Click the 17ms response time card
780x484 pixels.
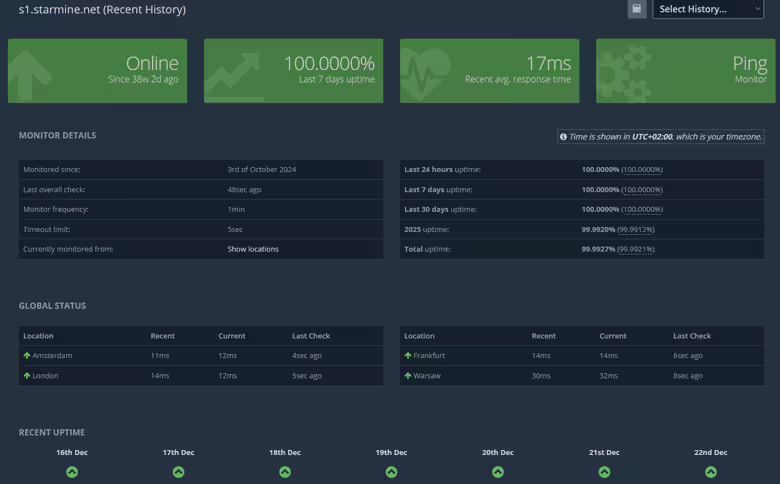(489, 71)
